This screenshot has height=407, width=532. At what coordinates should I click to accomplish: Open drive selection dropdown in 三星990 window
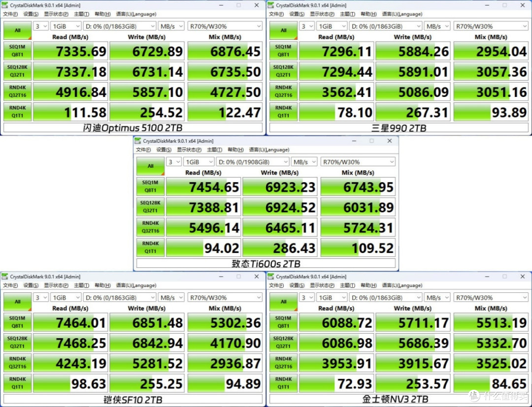[x=386, y=27]
